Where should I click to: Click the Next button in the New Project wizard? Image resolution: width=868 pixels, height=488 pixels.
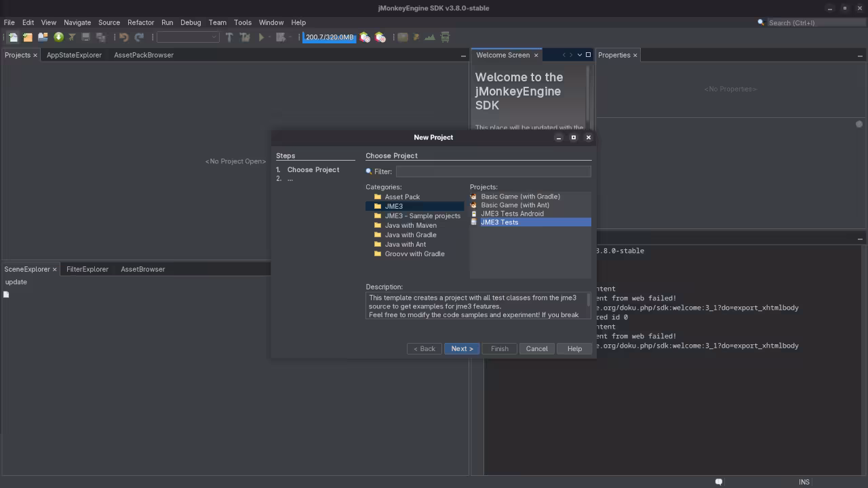tap(462, 348)
